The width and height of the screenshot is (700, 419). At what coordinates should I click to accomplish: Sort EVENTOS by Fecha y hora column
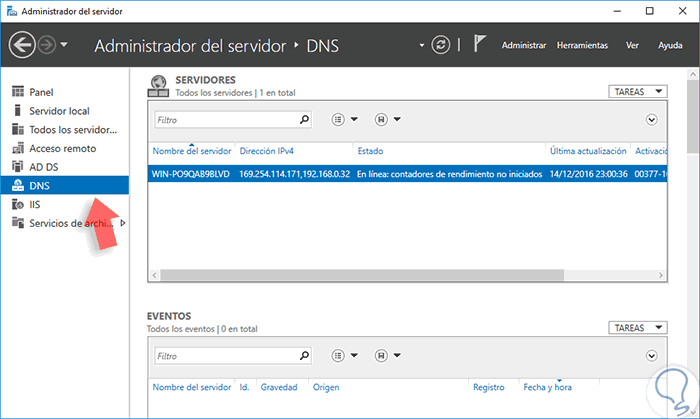pyautogui.click(x=547, y=387)
